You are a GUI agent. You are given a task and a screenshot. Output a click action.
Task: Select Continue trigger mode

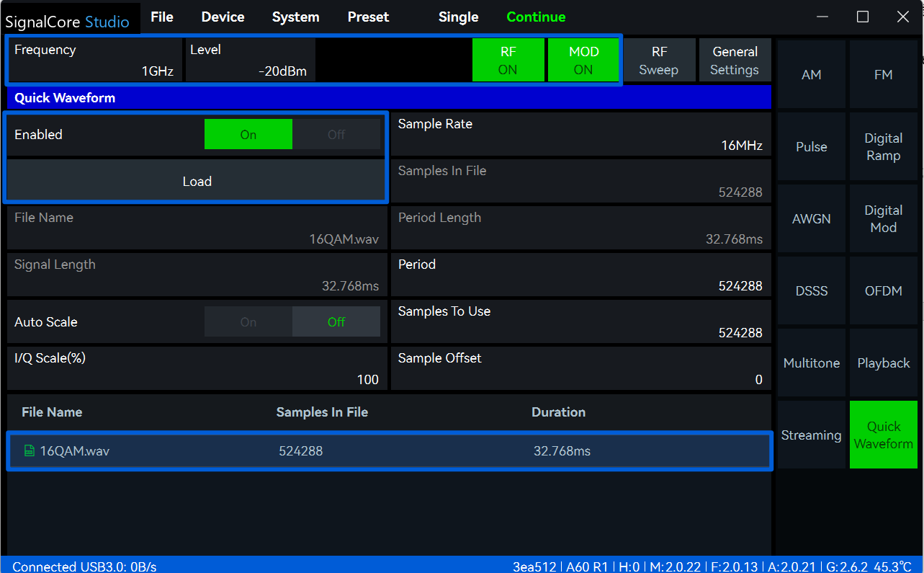pos(536,17)
